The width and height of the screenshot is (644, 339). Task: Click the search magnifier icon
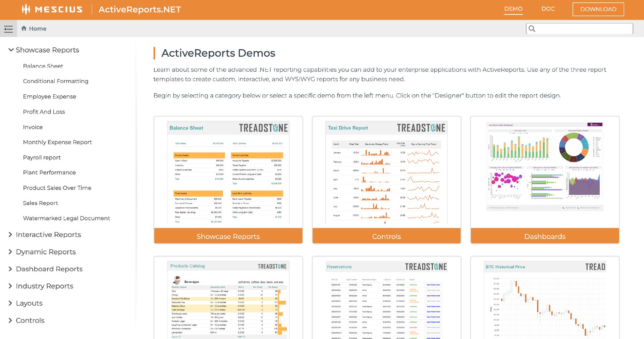click(x=532, y=29)
